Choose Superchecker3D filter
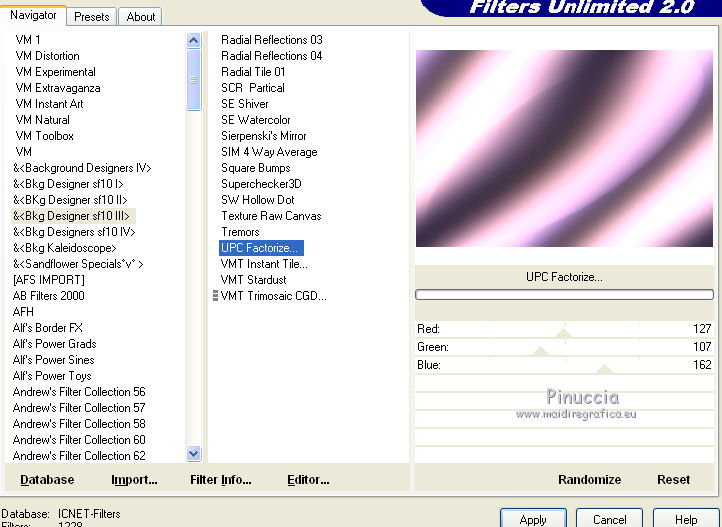 261,184
